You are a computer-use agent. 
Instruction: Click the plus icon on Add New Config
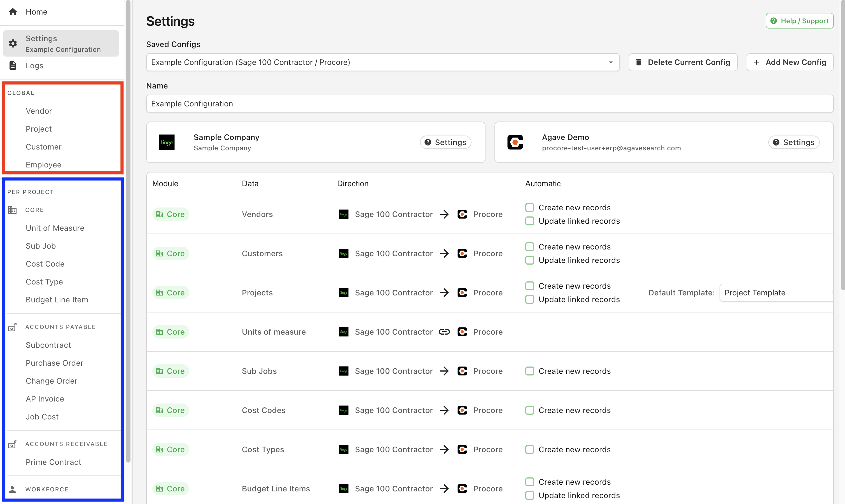coord(757,62)
